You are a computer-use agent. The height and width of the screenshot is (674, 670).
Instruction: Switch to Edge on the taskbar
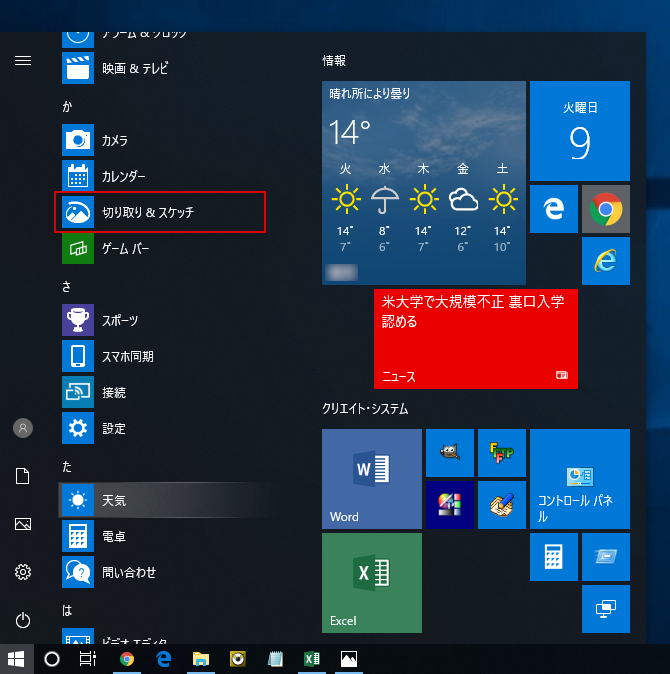click(164, 659)
